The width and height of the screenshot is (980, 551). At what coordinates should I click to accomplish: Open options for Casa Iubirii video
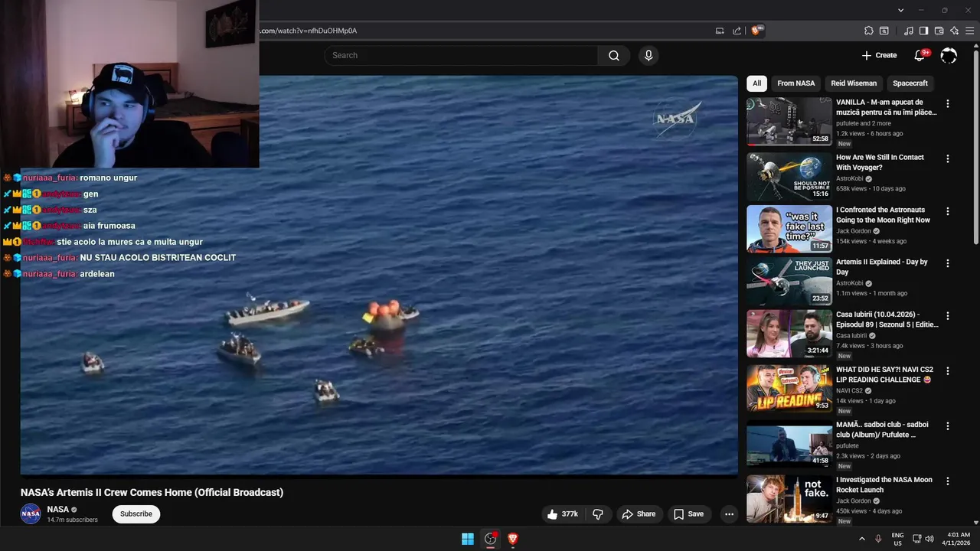click(948, 315)
